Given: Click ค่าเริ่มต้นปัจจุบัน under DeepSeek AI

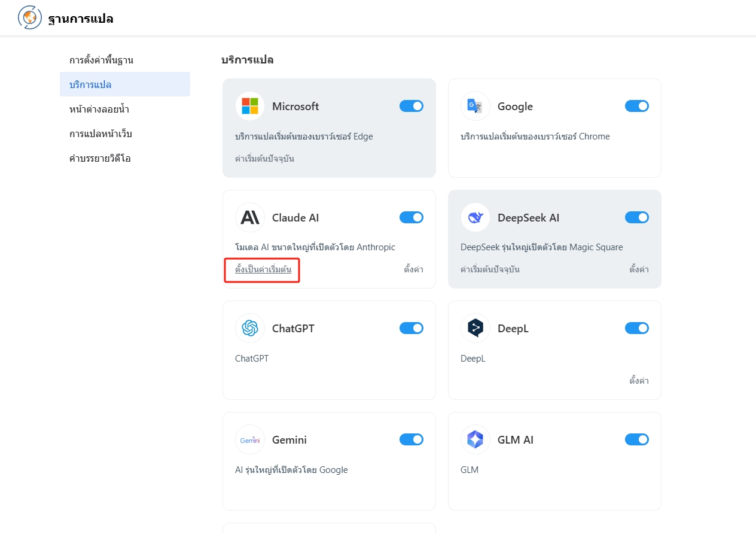Looking at the screenshot, I should pos(490,269).
